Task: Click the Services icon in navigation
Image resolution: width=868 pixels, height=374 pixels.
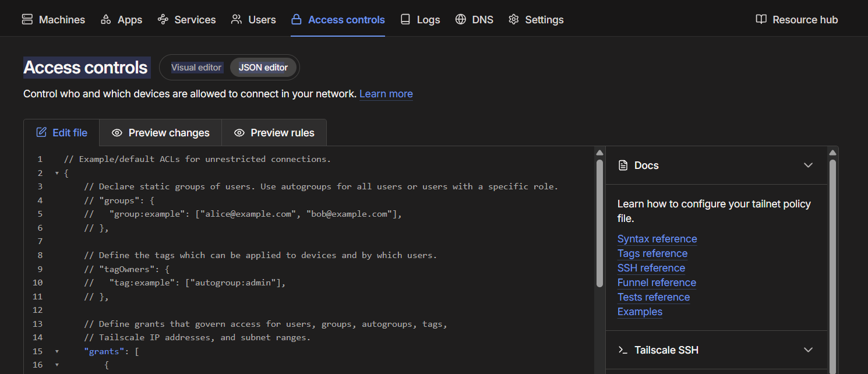Action: [163, 19]
